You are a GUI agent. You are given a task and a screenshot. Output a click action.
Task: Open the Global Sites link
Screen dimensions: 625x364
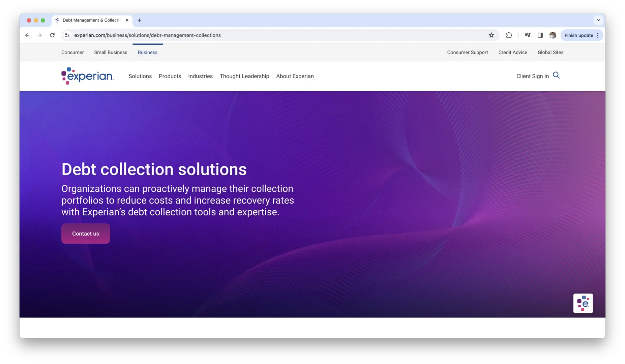(x=550, y=52)
